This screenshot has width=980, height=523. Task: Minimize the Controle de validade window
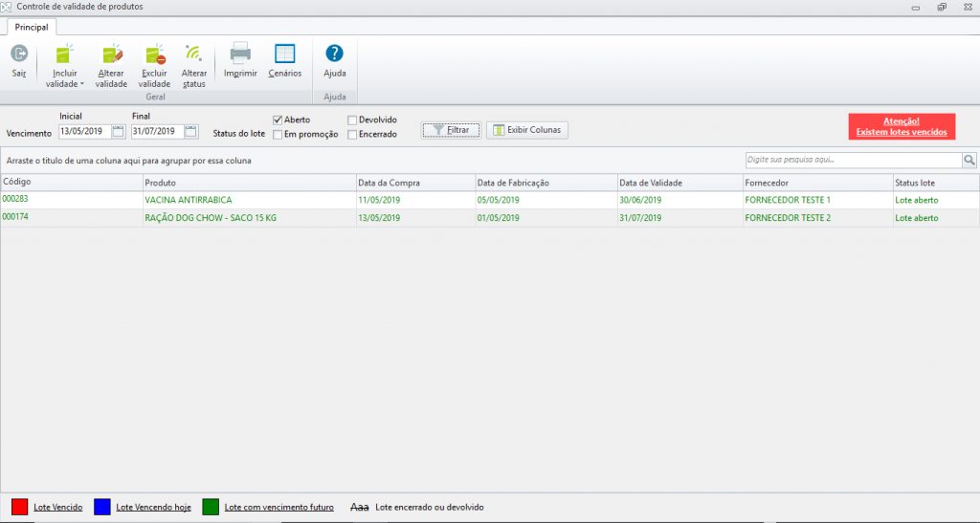click(x=916, y=8)
